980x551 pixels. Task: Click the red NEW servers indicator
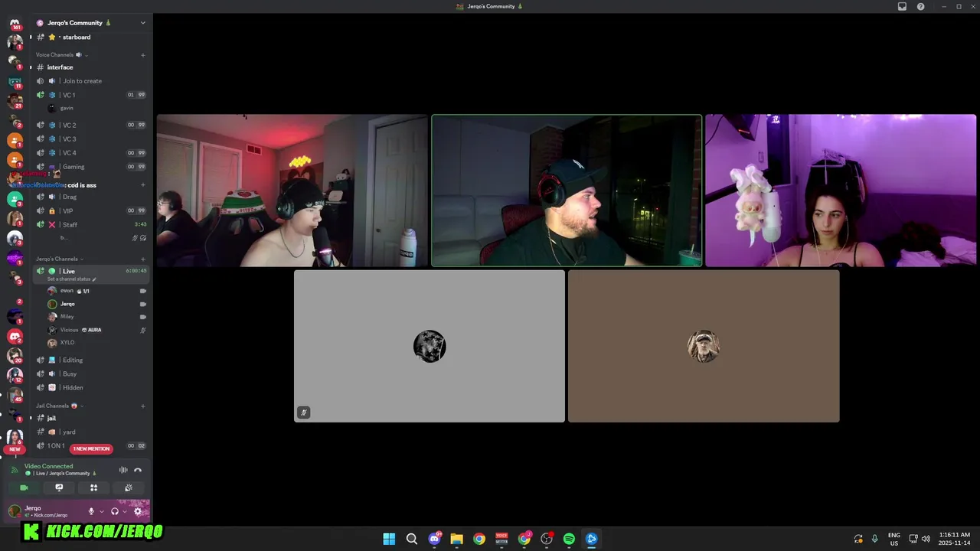[15, 449]
